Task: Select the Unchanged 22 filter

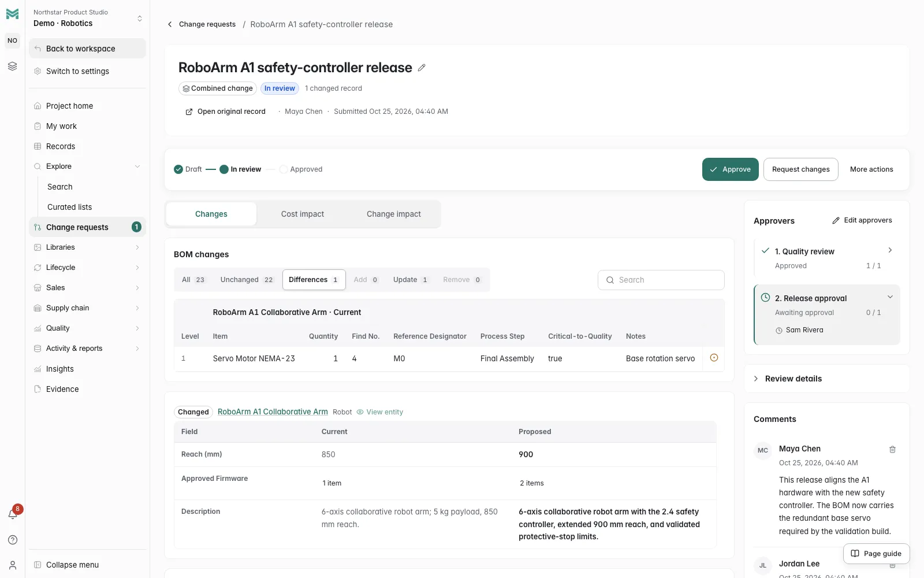Action: [247, 280]
